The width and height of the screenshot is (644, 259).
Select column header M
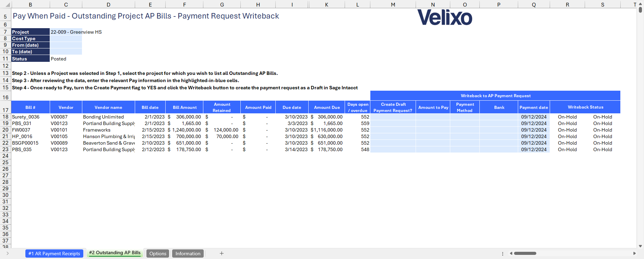click(x=393, y=4)
